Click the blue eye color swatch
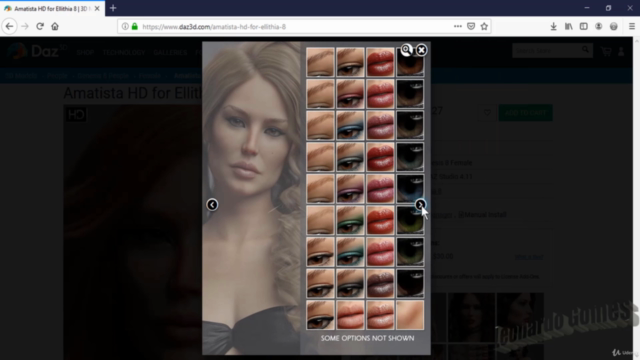Image resolution: width=640 pixels, height=360 pixels. pyautogui.click(x=410, y=189)
